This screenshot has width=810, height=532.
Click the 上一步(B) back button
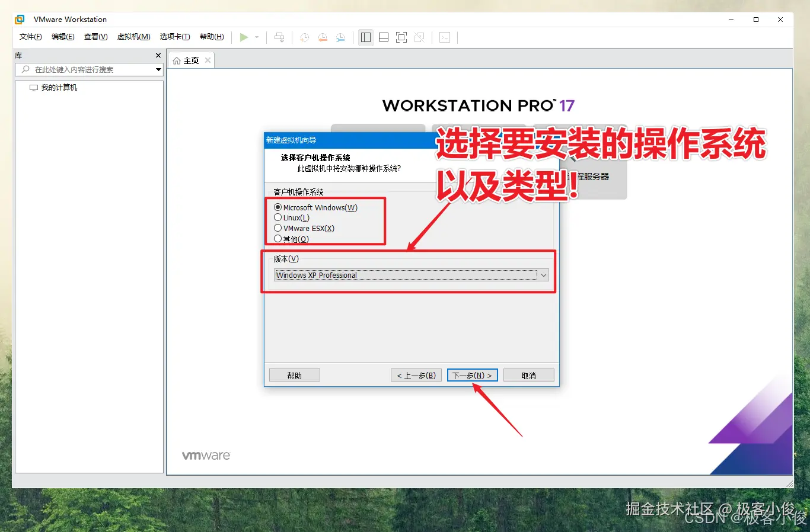[x=416, y=375]
